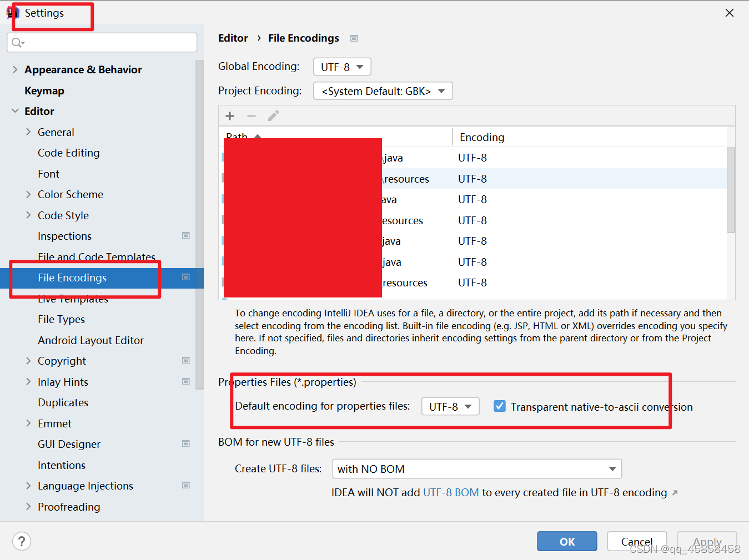749x560 pixels.
Task: Click the Apply button
Action: [x=707, y=541]
